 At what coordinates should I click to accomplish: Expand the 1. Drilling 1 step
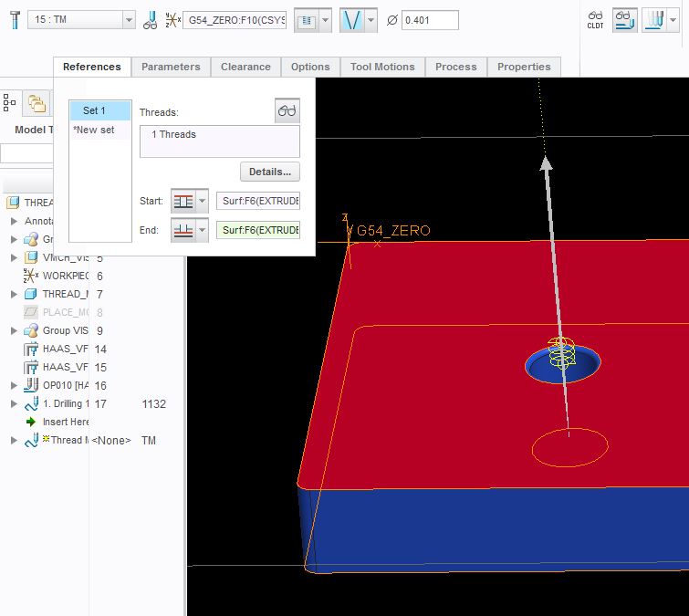pos(14,403)
